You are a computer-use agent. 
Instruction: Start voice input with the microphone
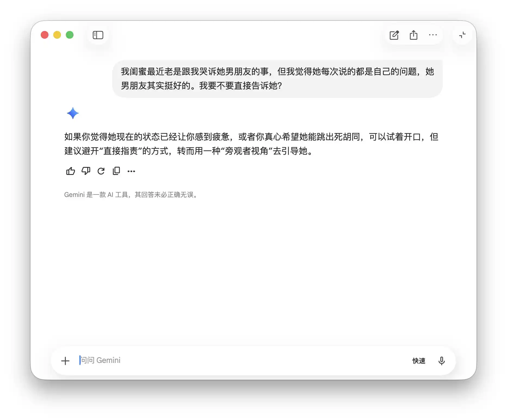pos(441,361)
